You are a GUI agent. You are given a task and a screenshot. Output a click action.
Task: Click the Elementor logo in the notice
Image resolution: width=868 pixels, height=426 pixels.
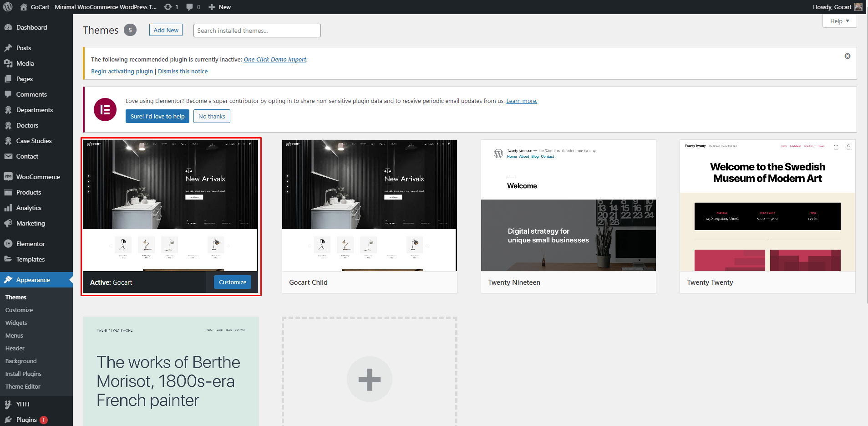coord(105,110)
